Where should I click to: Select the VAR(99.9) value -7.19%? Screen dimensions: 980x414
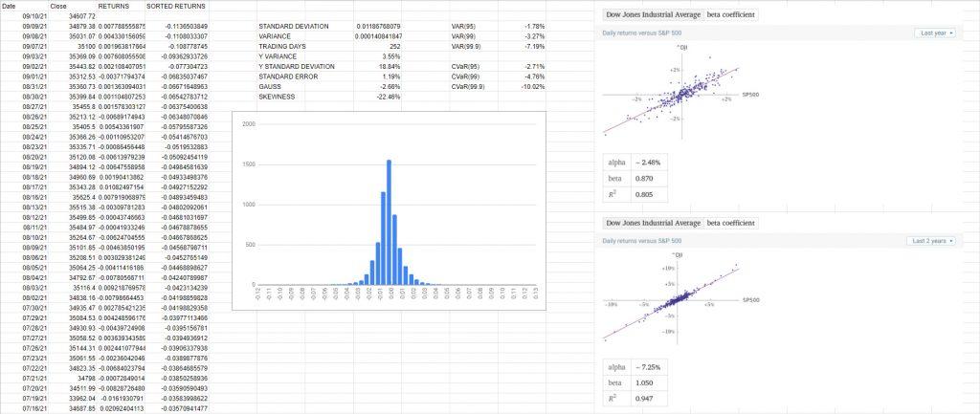point(534,47)
